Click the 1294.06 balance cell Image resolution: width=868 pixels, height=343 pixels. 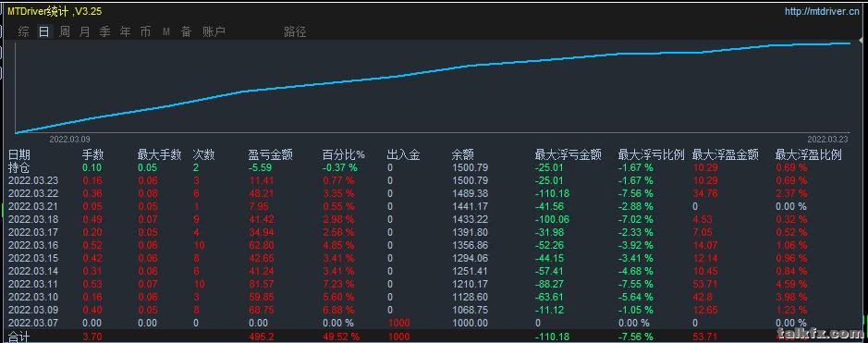[470, 258]
